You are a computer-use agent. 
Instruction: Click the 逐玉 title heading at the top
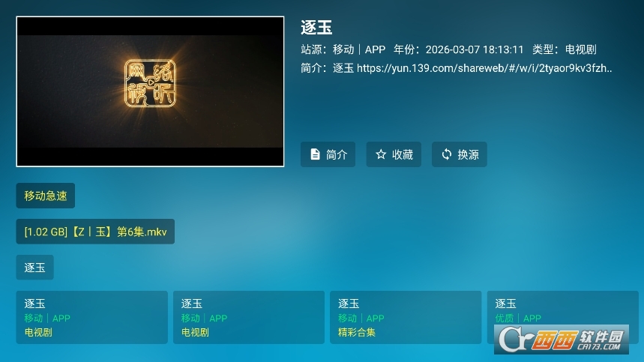coord(316,28)
